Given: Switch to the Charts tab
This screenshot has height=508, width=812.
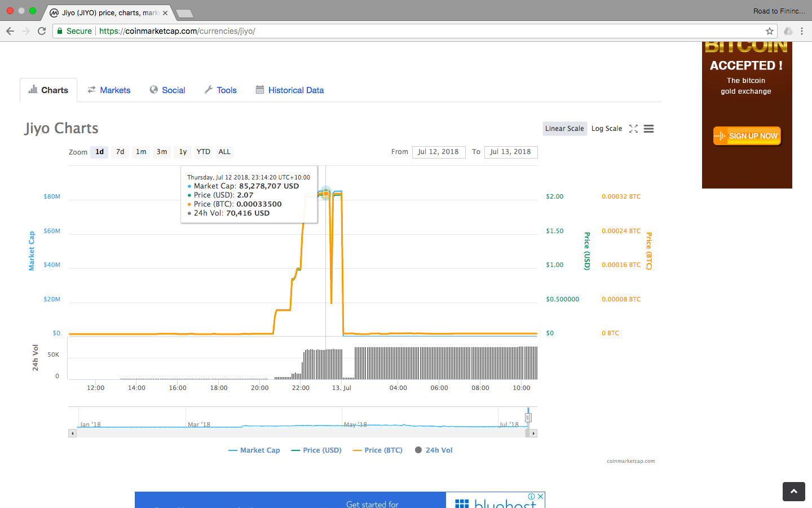Looking at the screenshot, I should click(x=48, y=90).
